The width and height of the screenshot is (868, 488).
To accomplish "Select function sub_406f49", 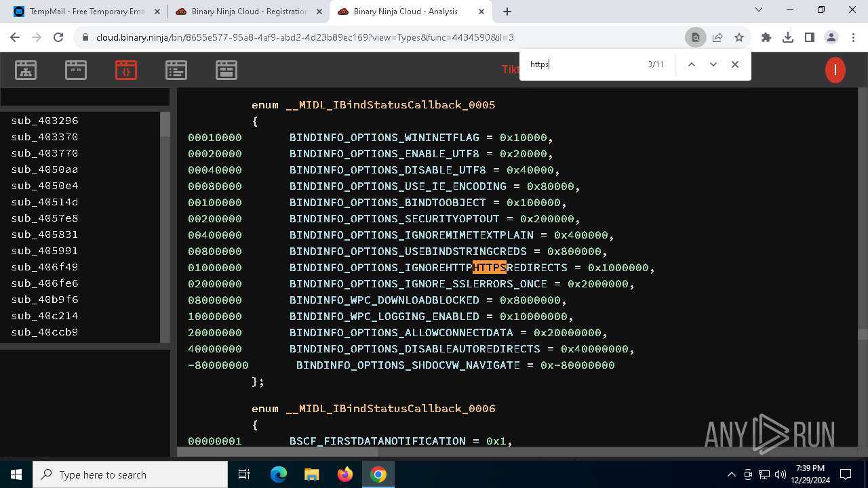I will [45, 267].
